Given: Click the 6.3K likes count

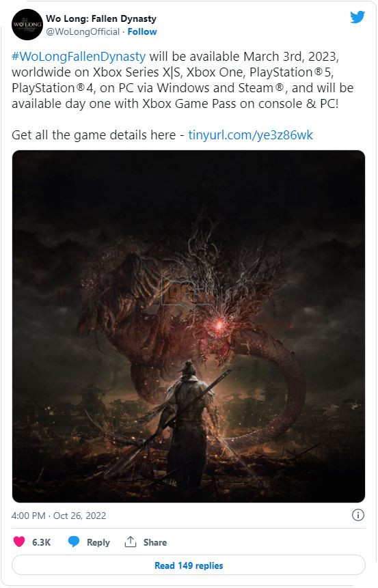Looking at the screenshot, I should (41, 542).
